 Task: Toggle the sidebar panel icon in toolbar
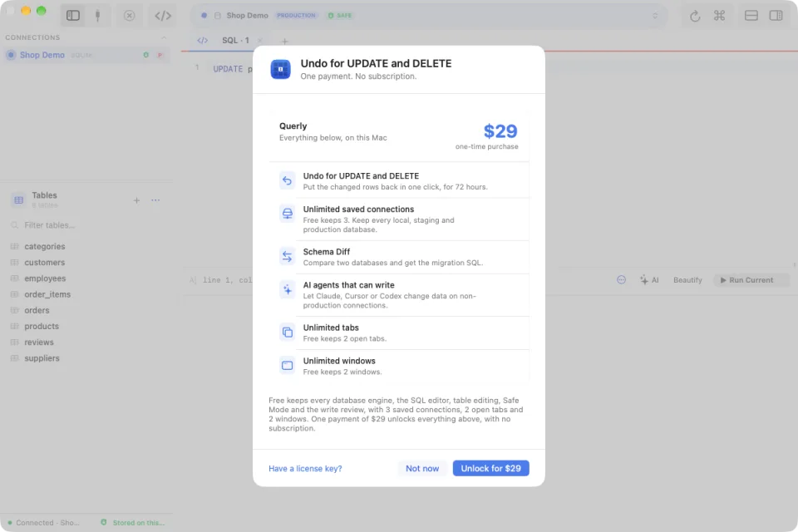point(73,15)
